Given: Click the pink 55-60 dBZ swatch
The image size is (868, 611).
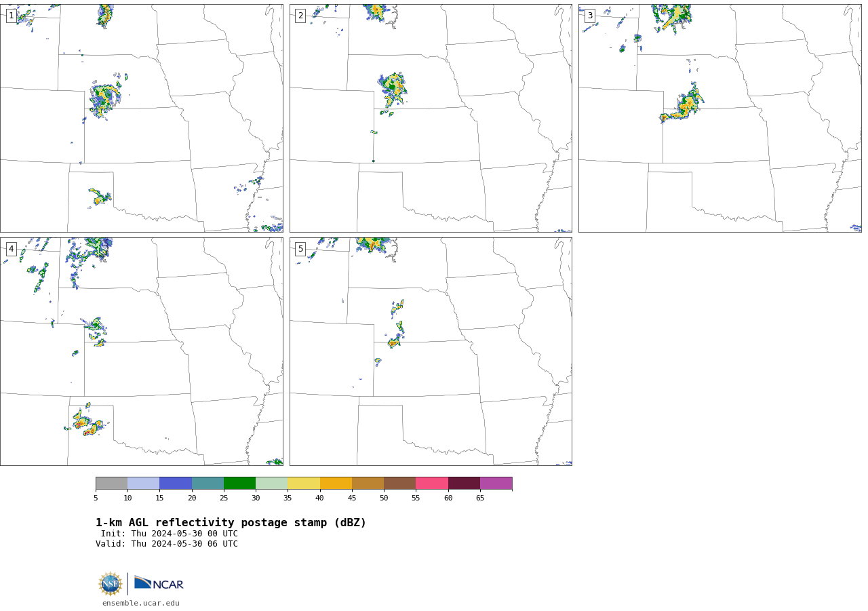Looking at the screenshot, I should [x=432, y=484].
